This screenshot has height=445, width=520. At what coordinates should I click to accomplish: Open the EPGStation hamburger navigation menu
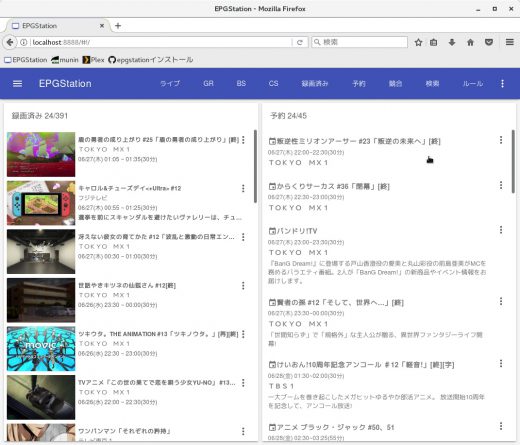coord(17,84)
